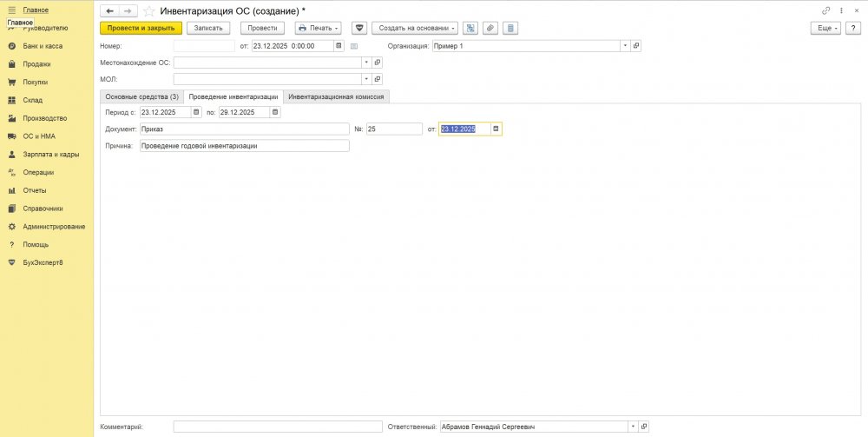Open the calendar for the period end date
The height and width of the screenshot is (437, 868).
coord(275,112)
